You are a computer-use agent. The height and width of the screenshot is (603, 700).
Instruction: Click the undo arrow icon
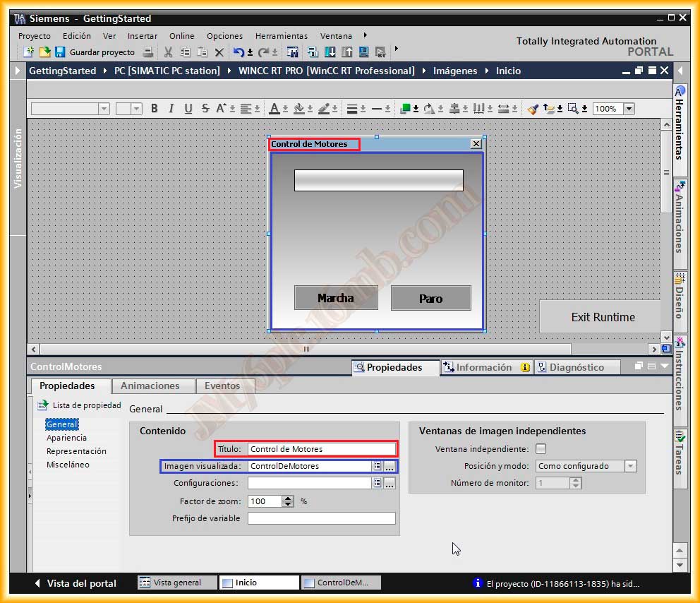[239, 52]
